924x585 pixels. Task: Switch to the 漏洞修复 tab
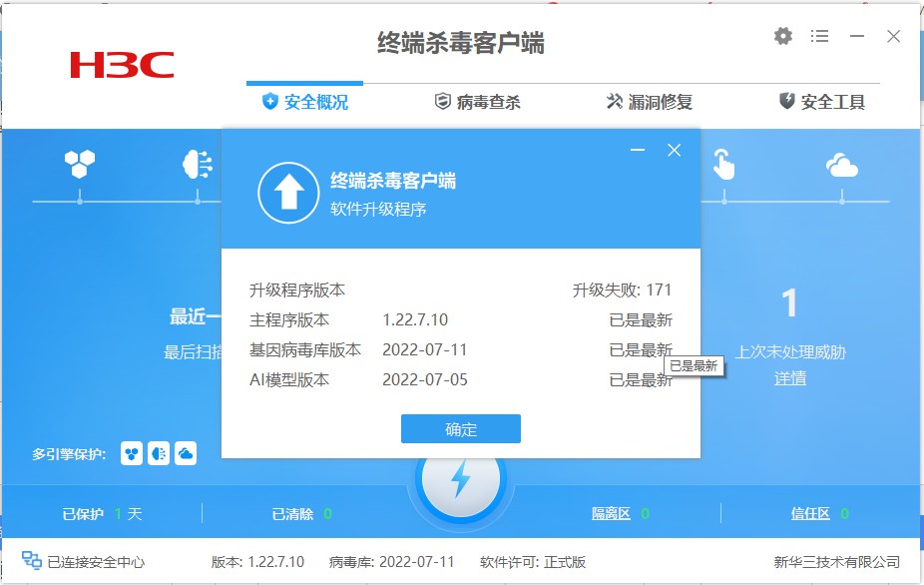pyautogui.click(x=650, y=102)
